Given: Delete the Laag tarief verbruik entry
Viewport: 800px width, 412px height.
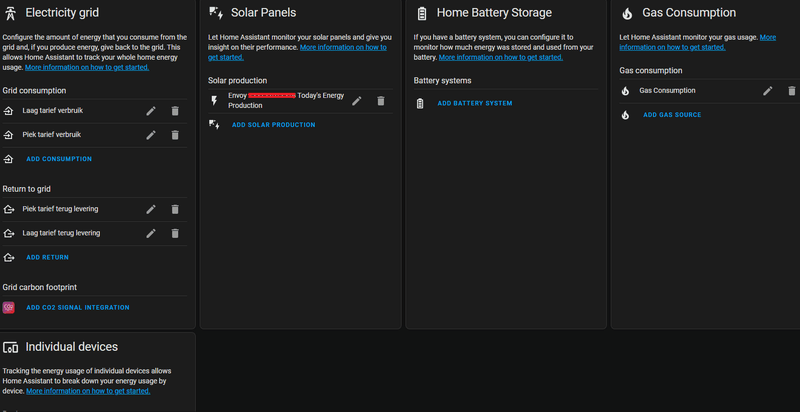Looking at the screenshot, I should (175, 110).
